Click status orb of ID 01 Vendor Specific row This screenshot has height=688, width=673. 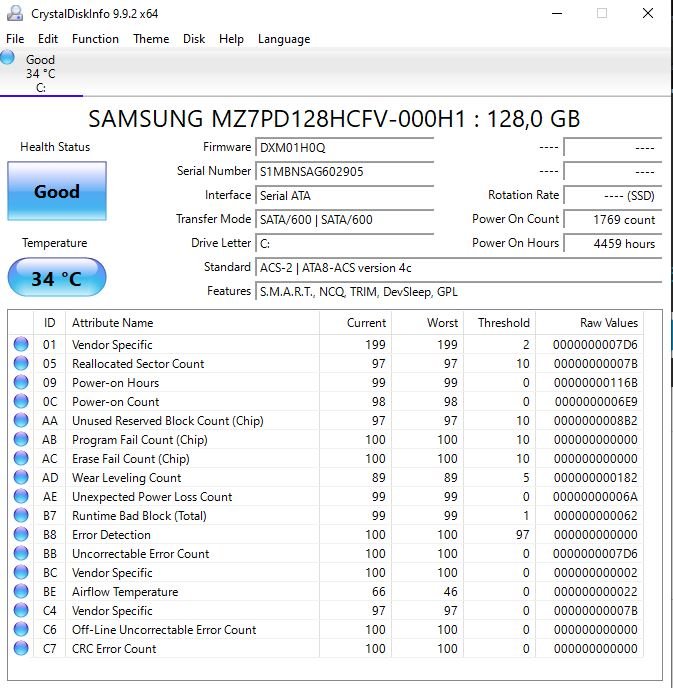tap(21, 344)
